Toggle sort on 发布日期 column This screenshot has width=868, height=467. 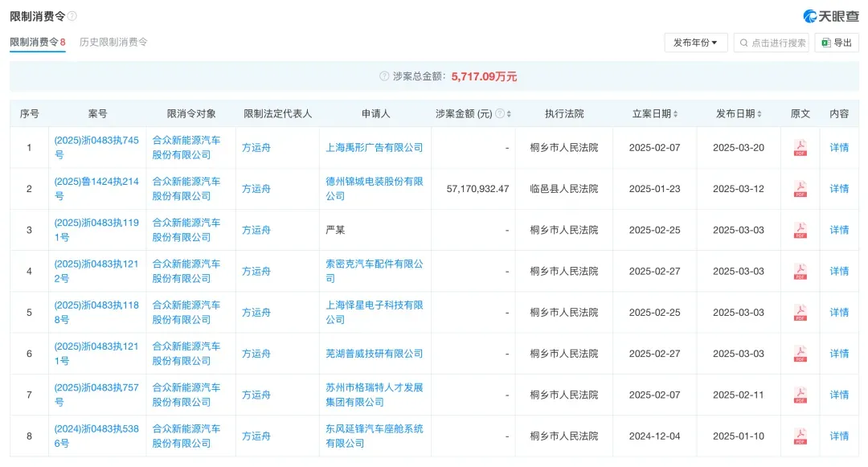coord(759,114)
